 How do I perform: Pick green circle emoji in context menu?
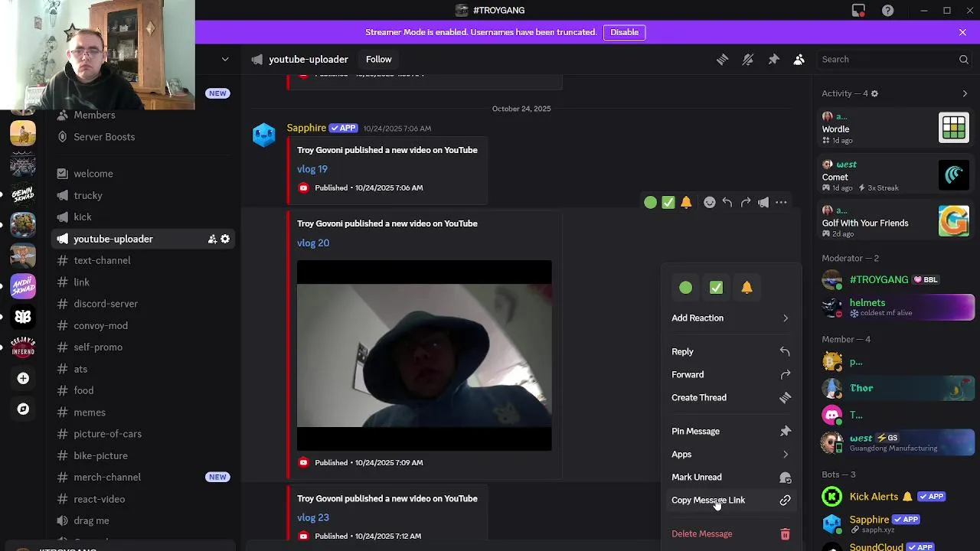click(686, 288)
